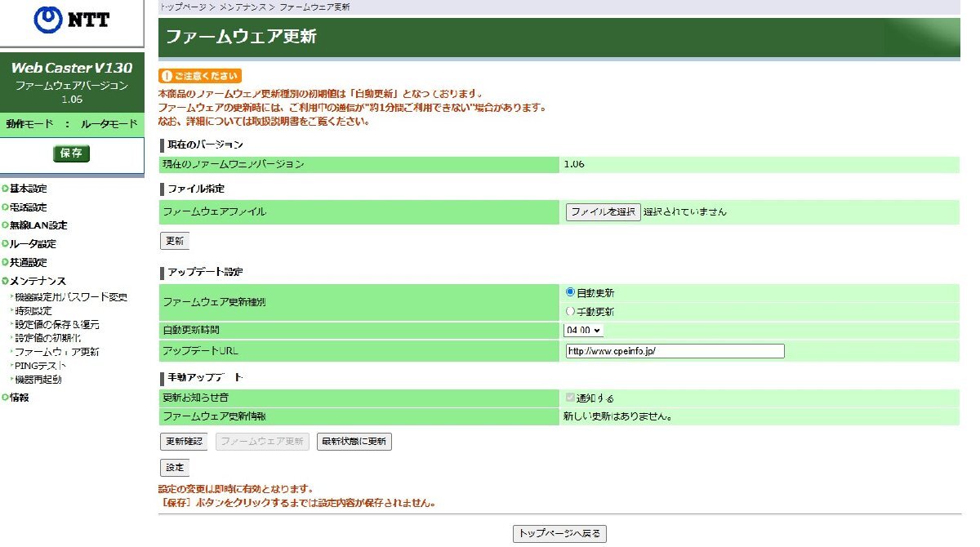Open the ファームウェア更新 sidebar link
Screen dimensions: 980x547
click(57, 352)
